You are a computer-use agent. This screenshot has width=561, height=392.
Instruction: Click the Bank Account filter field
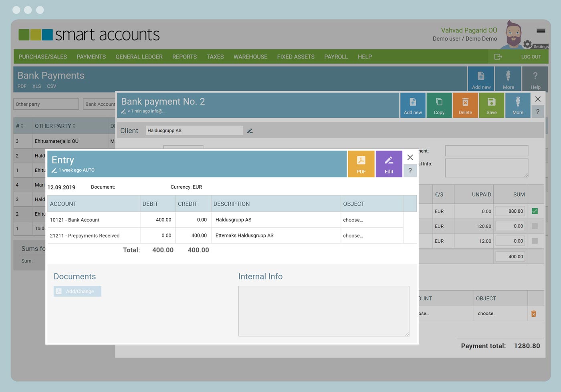pos(99,104)
